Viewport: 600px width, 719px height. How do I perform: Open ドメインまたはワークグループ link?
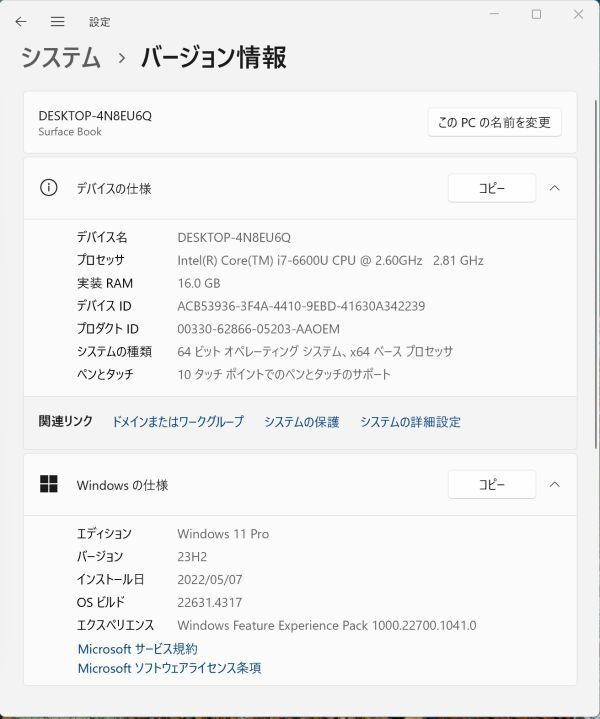[177, 422]
